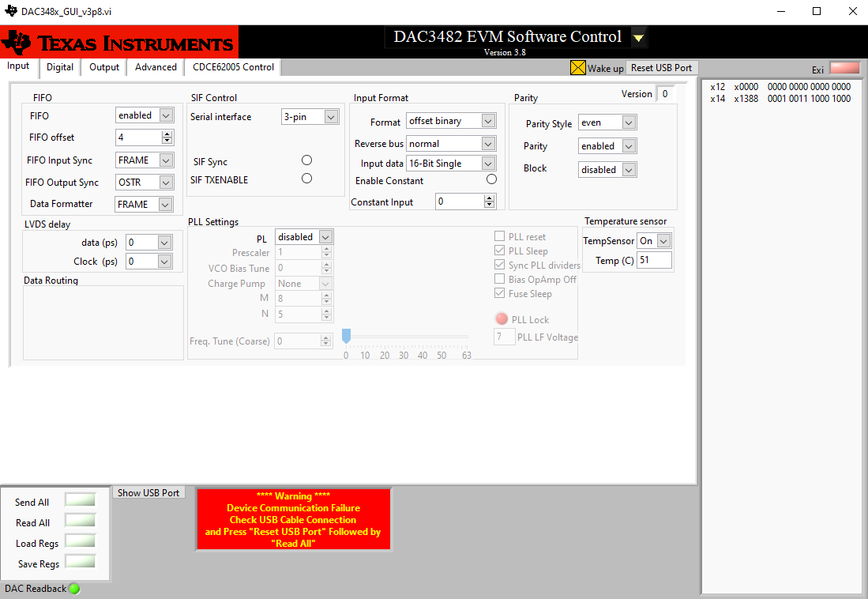868x599 pixels.
Task: Toggle the yellow Wake up indicator
Action: coord(577,68)
